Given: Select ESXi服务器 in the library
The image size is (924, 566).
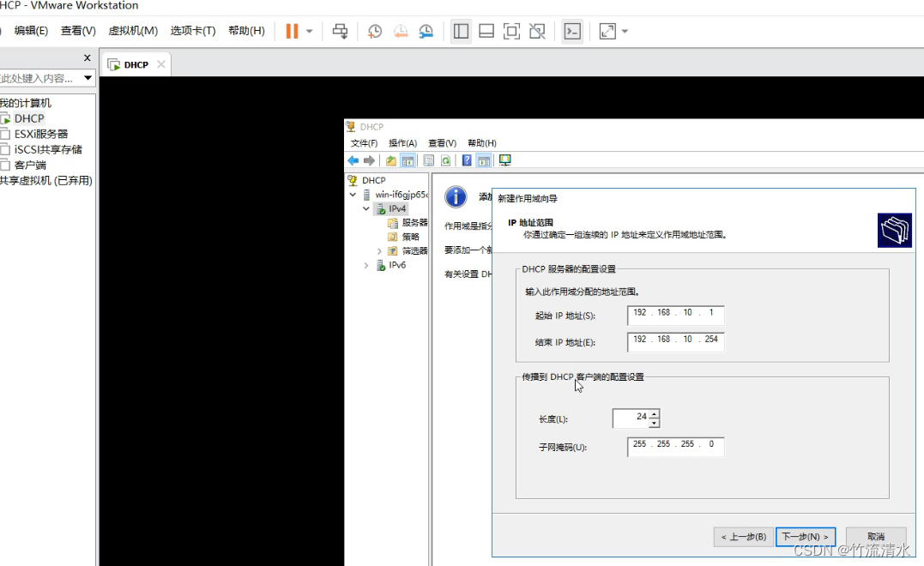Looking at the screenshot, I should (x=40, y=134).
